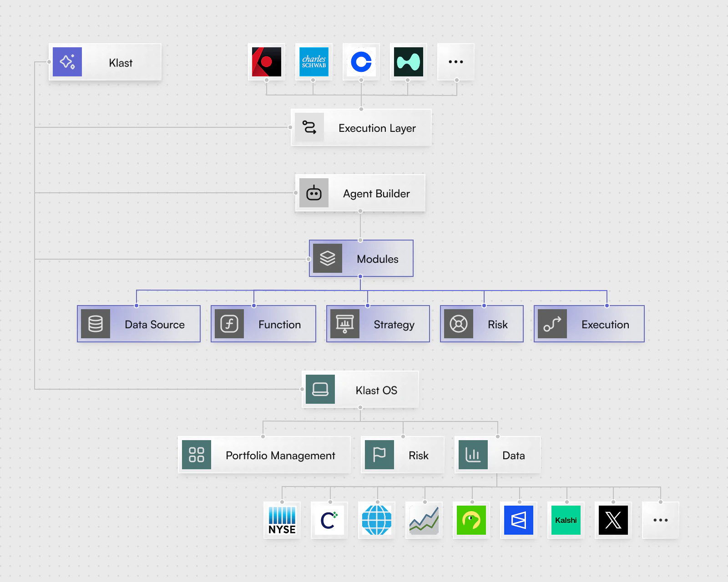Click the script f icon on Function

click(x=229, y=324)
